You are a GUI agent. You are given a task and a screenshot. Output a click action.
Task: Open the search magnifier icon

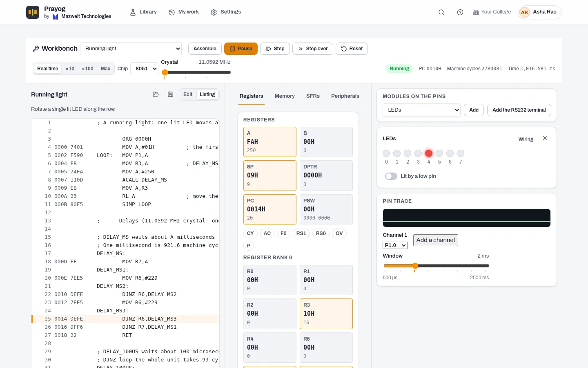tap(441, 12)
